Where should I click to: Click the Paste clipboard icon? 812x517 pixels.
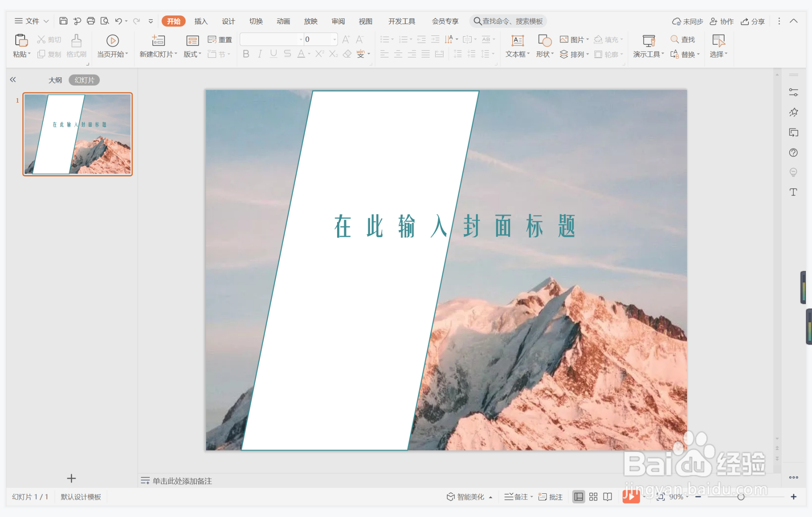(21, 40)
